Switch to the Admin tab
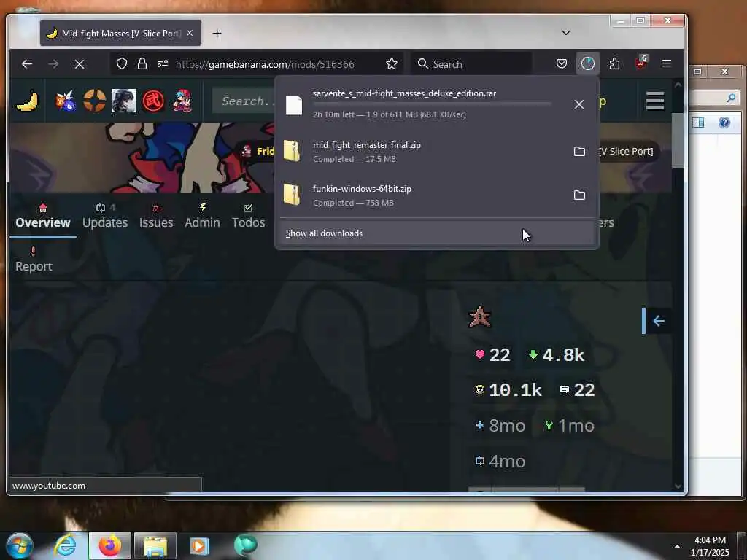 [202, 216]
